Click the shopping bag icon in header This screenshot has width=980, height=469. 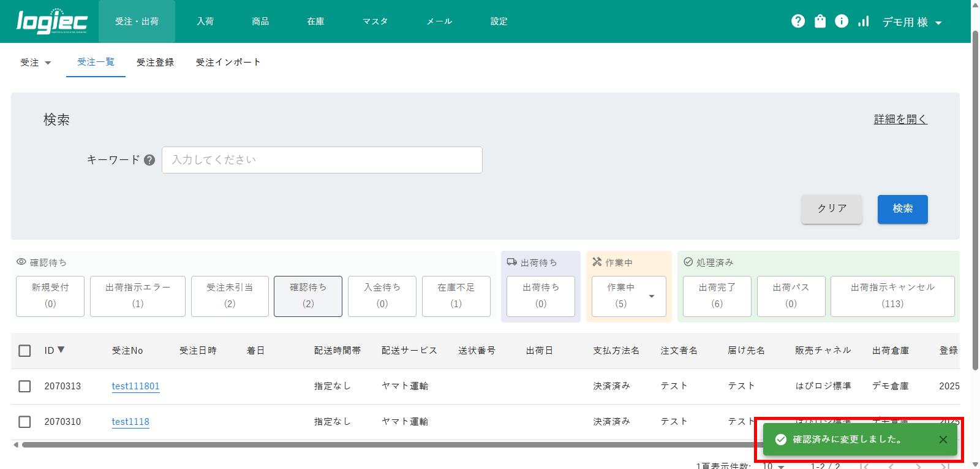[x=820, y=21]
